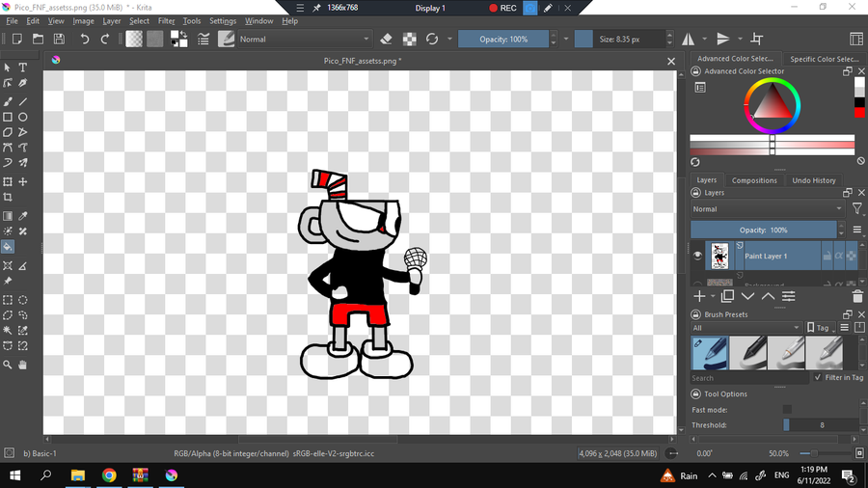This screenshot has width=868, height=488.
Task: Move layer down with chevron icon
Action: tap(747, 297)
